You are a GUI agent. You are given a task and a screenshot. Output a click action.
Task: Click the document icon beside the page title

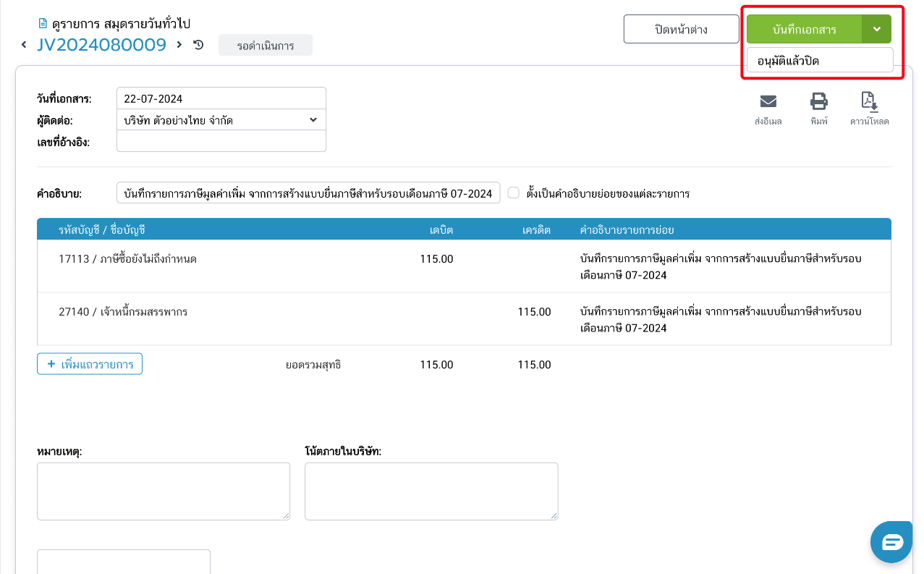click(x=42, y=24)
